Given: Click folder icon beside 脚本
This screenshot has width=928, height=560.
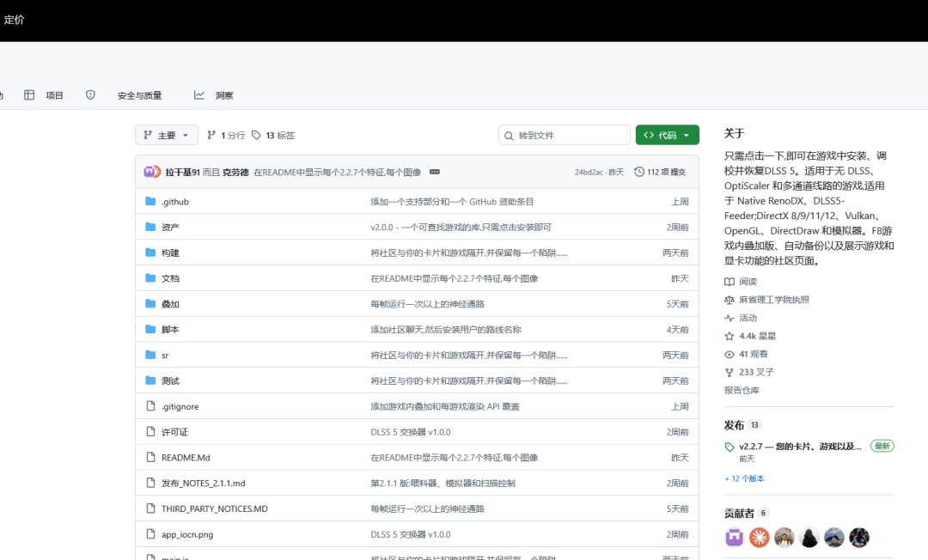Looking at the screenshot, I should (150, 329).
